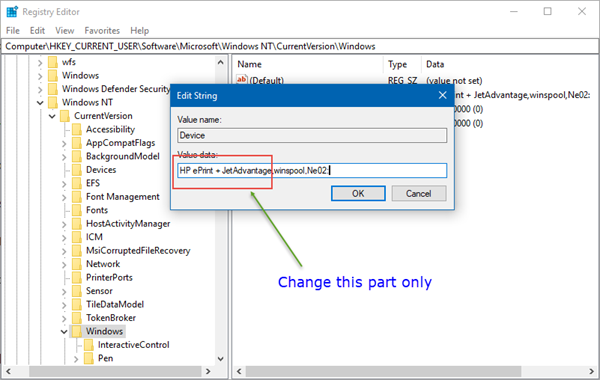Click the Accessibility folder icon
Image resolution: width=600 pixels, height=380 pixels.
pos(77,129)
